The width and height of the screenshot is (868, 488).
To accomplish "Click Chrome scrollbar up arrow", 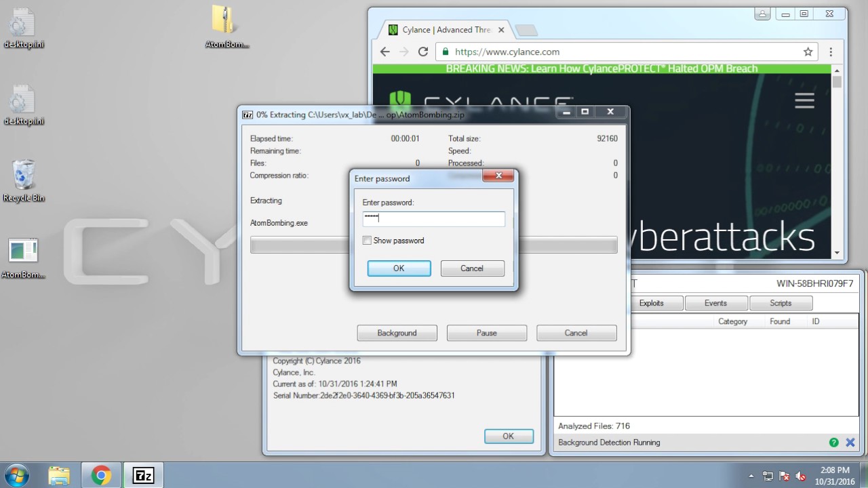I will [837, 69].
